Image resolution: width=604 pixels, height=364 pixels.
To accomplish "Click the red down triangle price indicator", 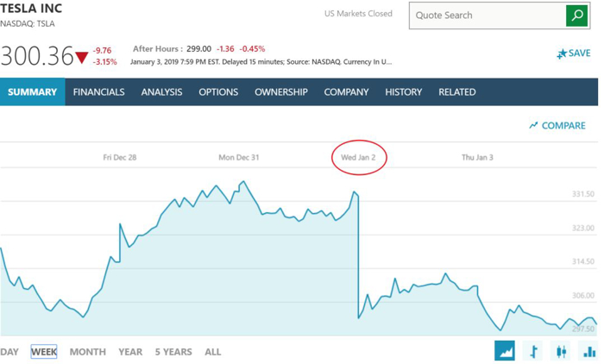I will click(82, 58).
